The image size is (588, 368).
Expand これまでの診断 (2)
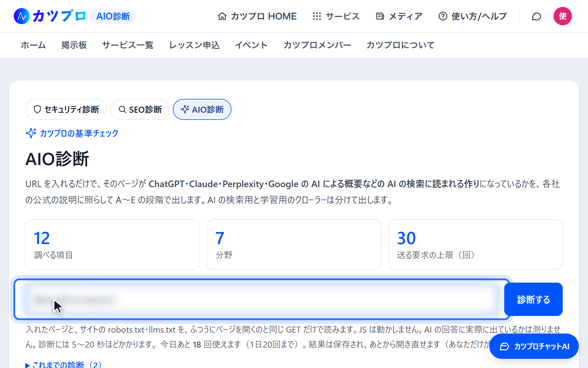click(x=63, y=365)
